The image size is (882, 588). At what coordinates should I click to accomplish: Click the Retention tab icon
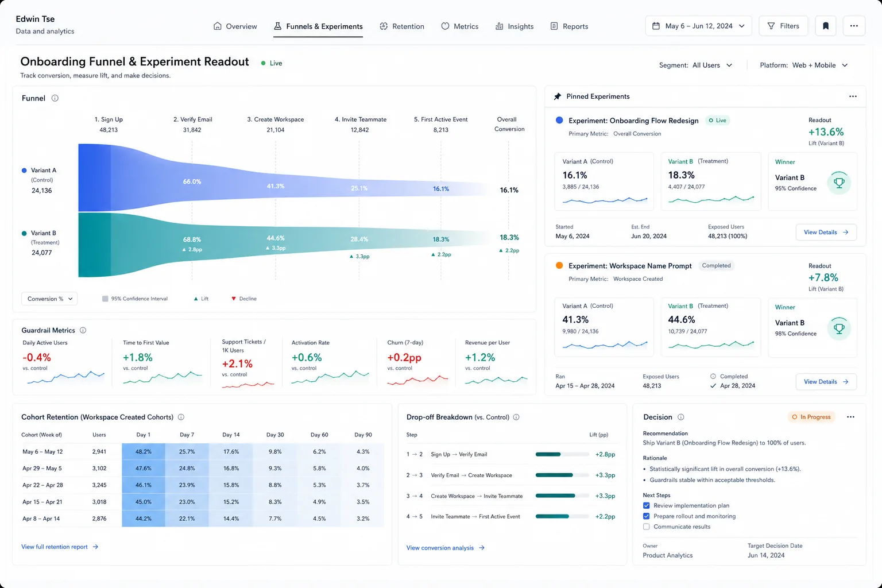click(x=384, y=26)
